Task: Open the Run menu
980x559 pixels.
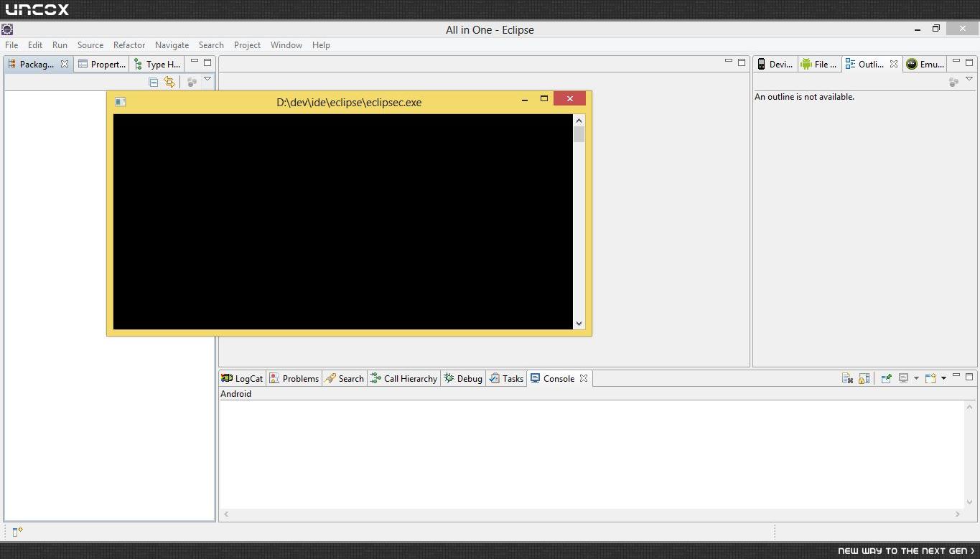Action: (x=60, y=44)
